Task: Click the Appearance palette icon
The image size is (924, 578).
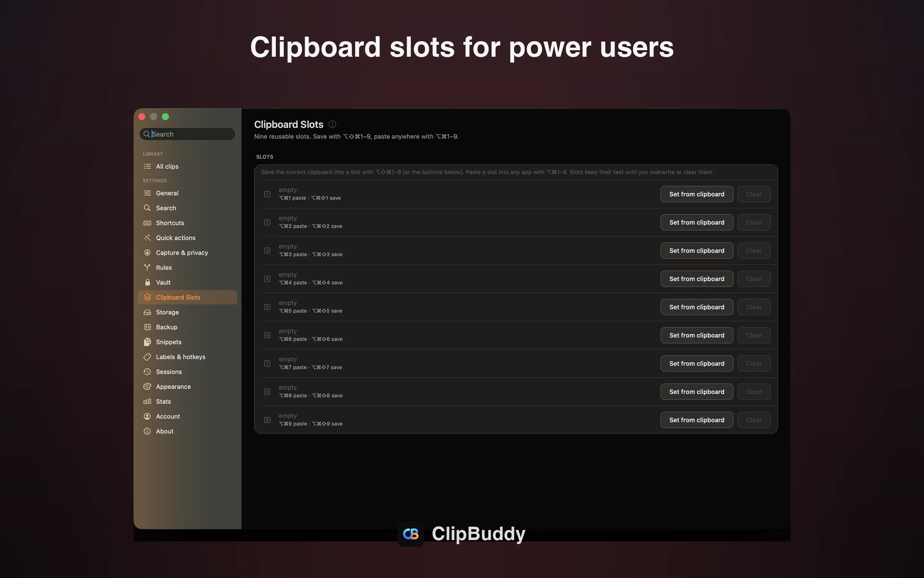Action: click(x=147, y=387)
